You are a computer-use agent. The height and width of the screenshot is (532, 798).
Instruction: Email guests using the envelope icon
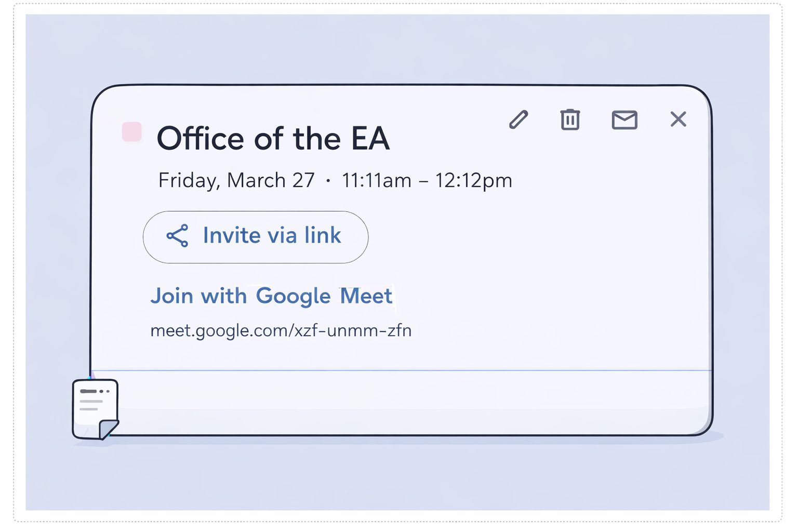[x=624, y=119]
